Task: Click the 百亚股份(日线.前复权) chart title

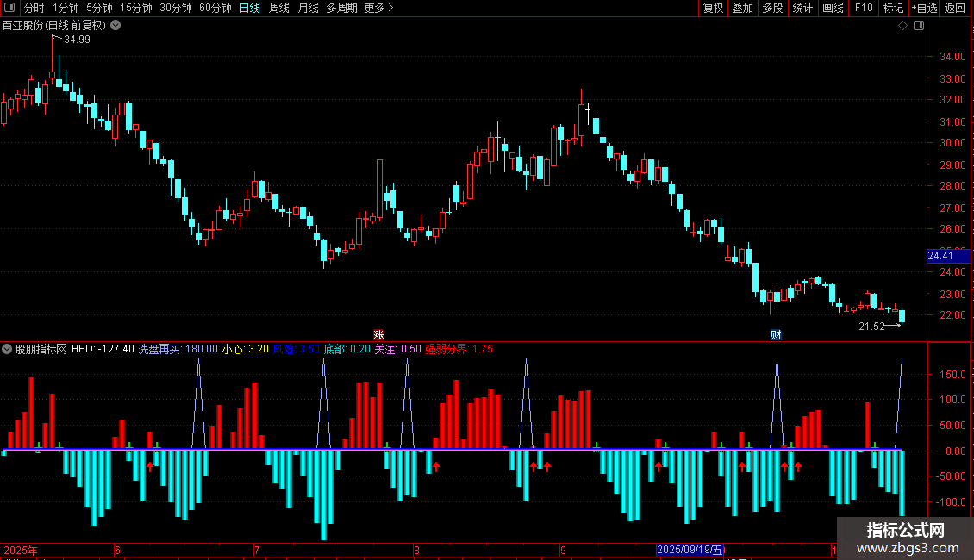Action: click(54, 26)
